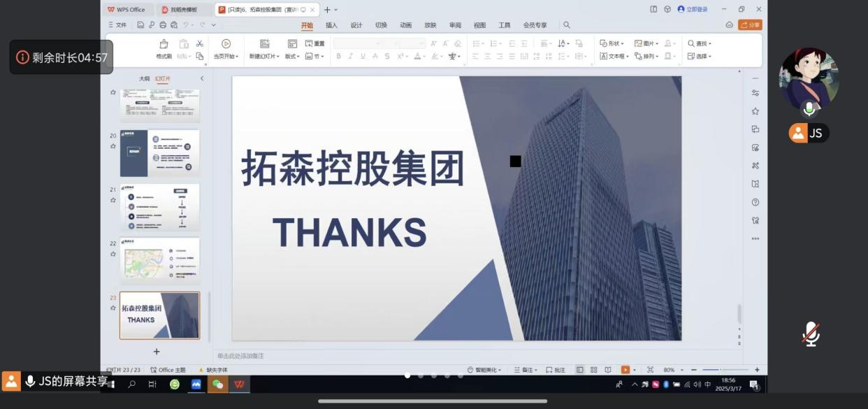The width and height of the screenshot is (868, 409).
Task: Start slideshow with 当页开始 play icon
Action: [226, 44]
